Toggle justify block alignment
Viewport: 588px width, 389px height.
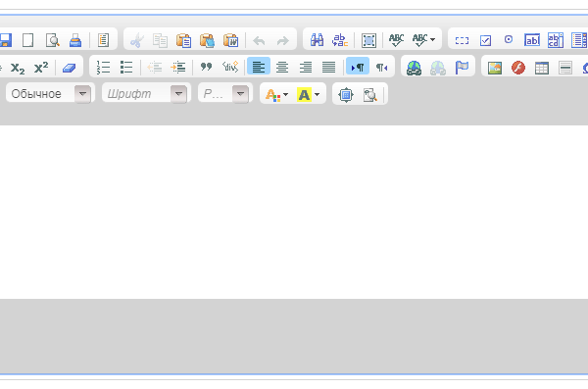click(x=329, y=68)
